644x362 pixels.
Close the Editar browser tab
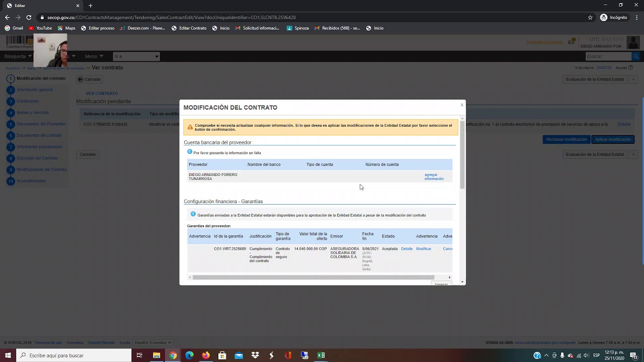(x=77, y=6)
